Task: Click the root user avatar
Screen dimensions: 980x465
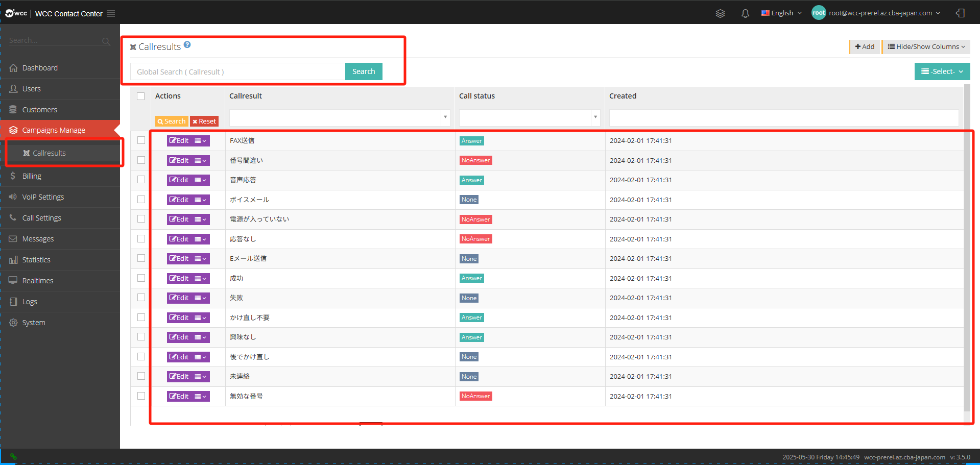Action: [x=819, y=13]
